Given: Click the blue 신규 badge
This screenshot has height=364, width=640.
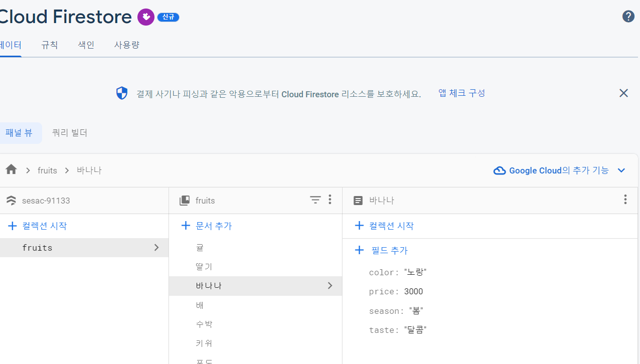Looking at the screenshot, I should coord(168,17).
